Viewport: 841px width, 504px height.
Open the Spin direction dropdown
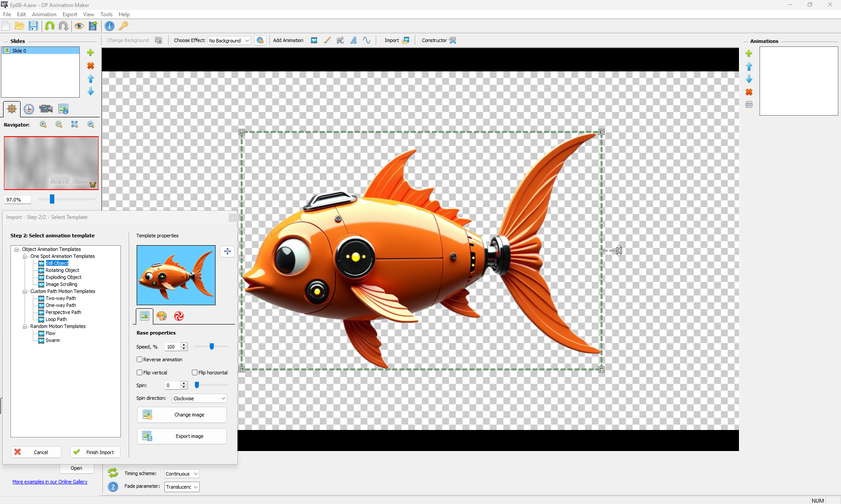(x=199, y=398)
